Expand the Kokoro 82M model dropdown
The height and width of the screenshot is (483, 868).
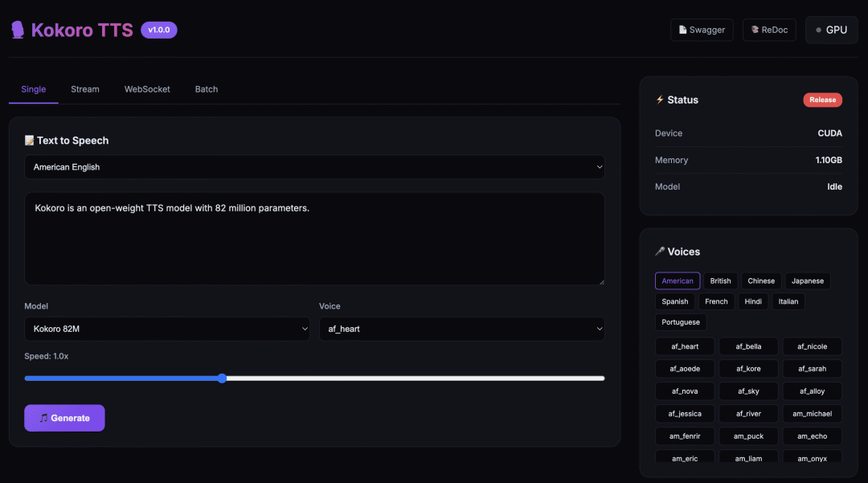[x=167, y=329]
